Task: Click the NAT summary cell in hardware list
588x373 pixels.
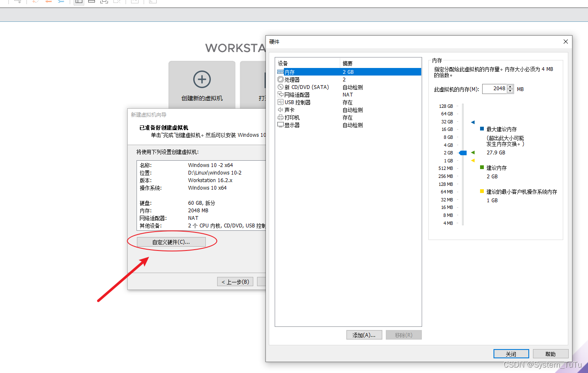Action: click(348, 95)
